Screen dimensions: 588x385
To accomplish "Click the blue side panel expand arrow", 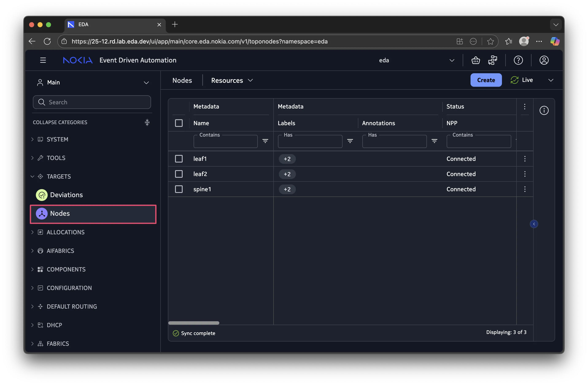I will [534, 224].
